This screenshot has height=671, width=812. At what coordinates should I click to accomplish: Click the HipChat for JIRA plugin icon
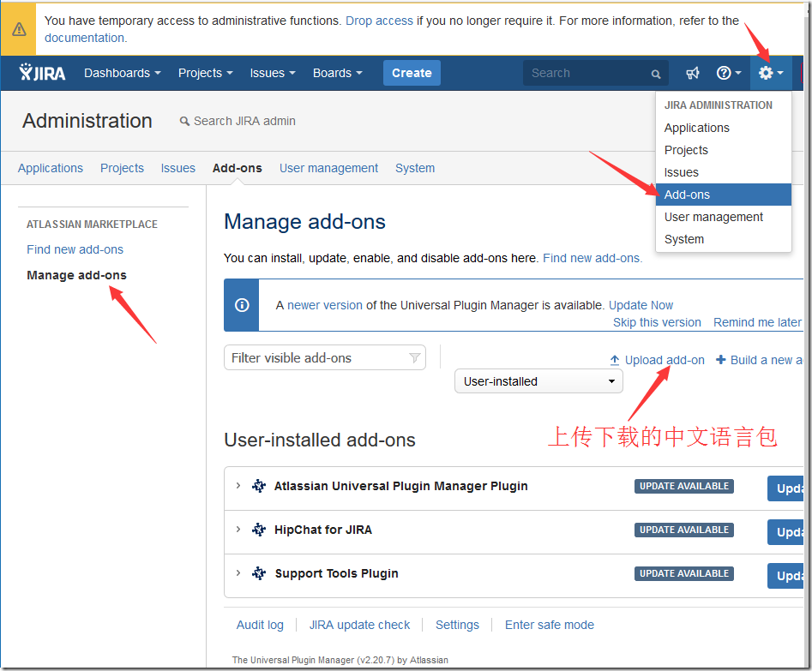pyautogui.click(x=259, y=529)
